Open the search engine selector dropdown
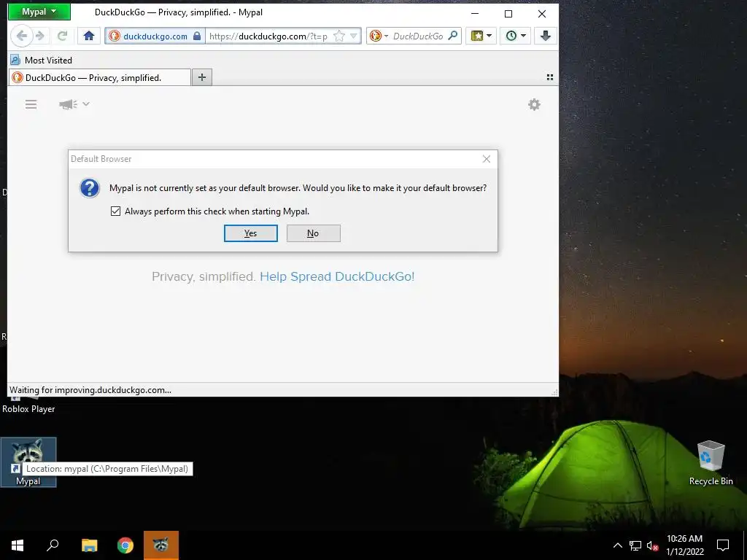Viewport: 747px width, 560px height. tap(379, 36)
